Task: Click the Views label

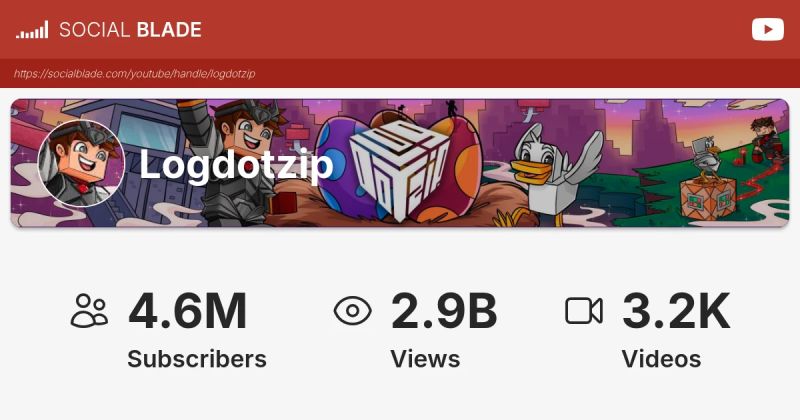Action: 425,359
